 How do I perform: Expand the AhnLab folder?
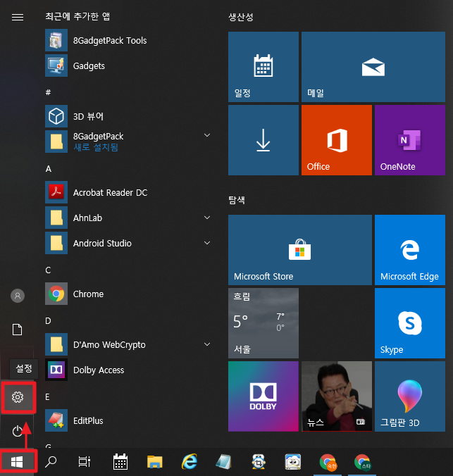click(128, 218)
